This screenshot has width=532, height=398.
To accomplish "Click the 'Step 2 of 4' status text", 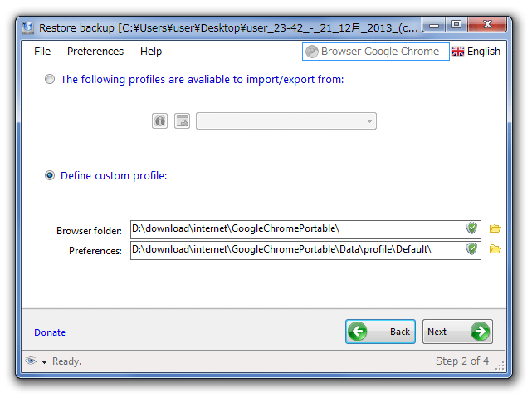I will click(462, 361).
